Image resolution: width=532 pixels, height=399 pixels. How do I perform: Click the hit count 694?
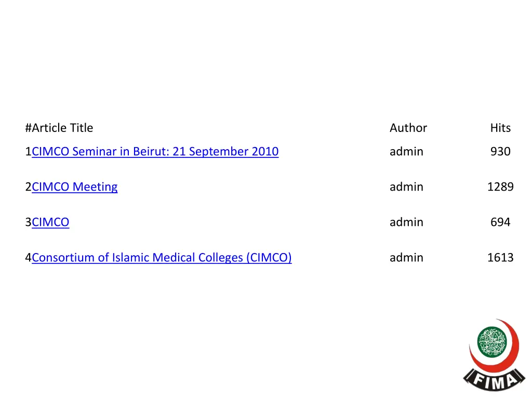coord(500,222)
